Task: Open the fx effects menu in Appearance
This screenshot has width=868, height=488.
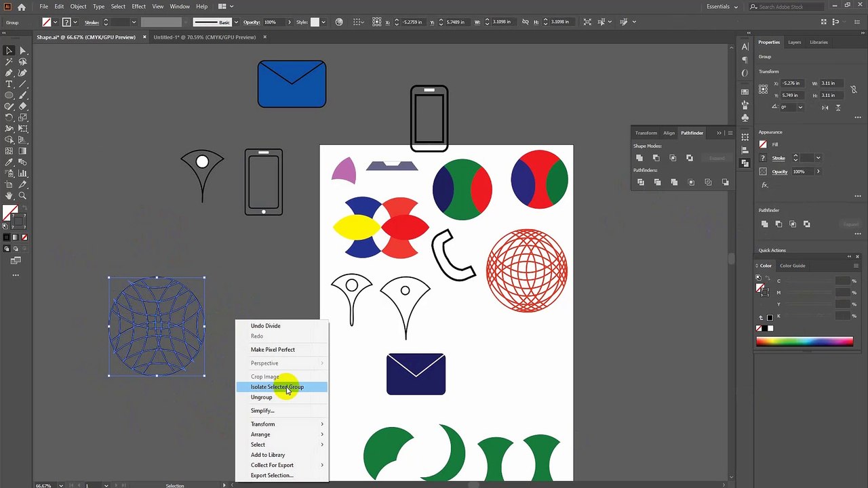Action: click(x=764, y=185)
